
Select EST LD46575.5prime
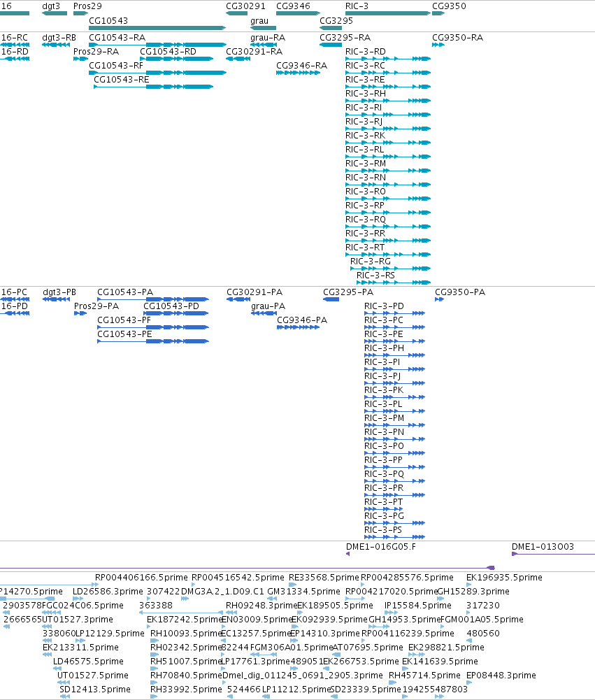(88, 661)
